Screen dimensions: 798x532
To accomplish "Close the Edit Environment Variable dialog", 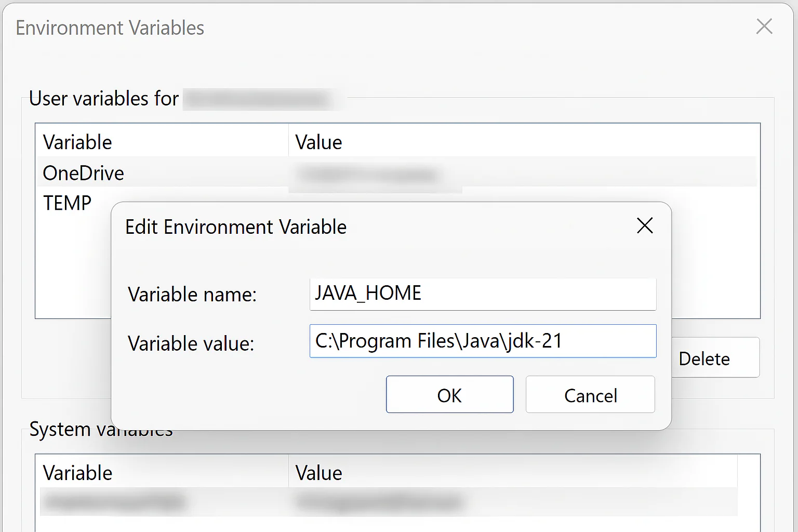I will (645, 225).
